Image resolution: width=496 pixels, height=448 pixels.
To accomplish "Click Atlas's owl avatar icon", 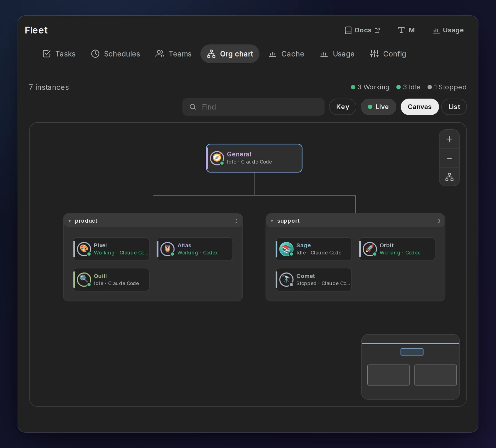I will point(167,249).
